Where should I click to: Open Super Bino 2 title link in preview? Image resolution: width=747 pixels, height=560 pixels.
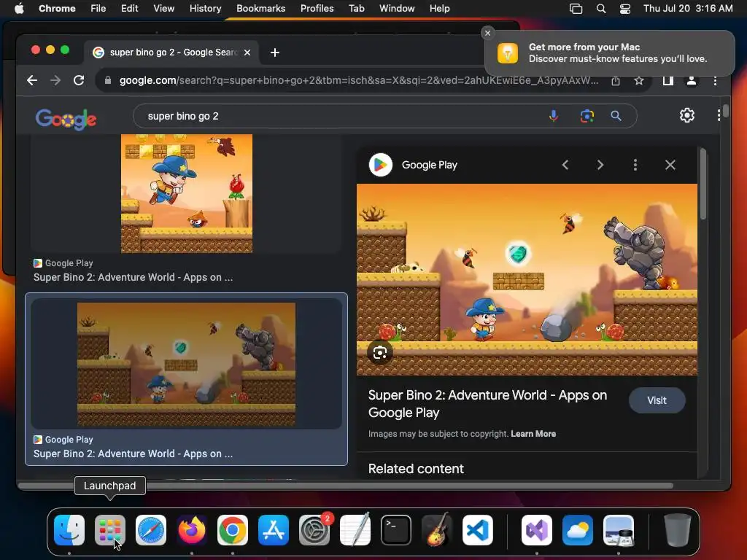click(487, 404)
